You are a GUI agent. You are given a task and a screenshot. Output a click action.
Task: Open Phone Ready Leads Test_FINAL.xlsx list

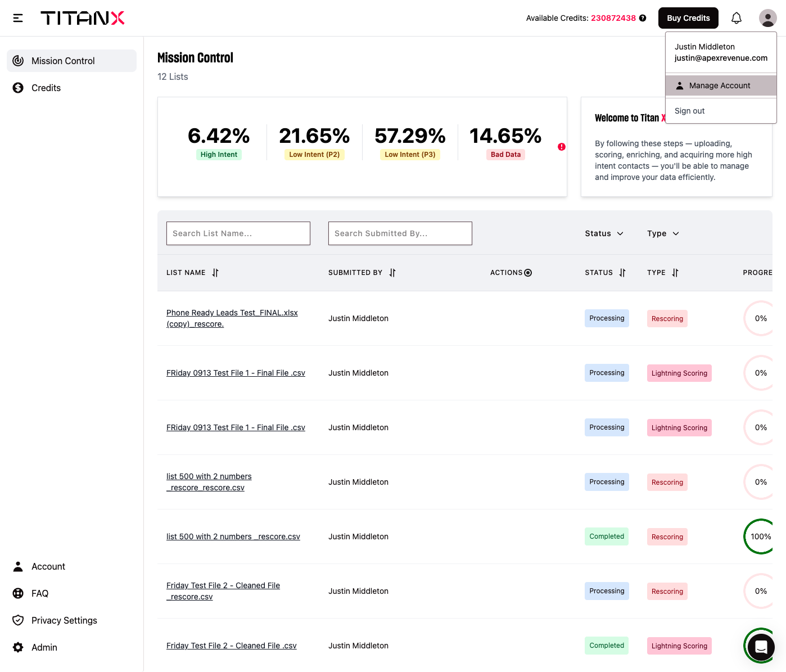point(232,318)
